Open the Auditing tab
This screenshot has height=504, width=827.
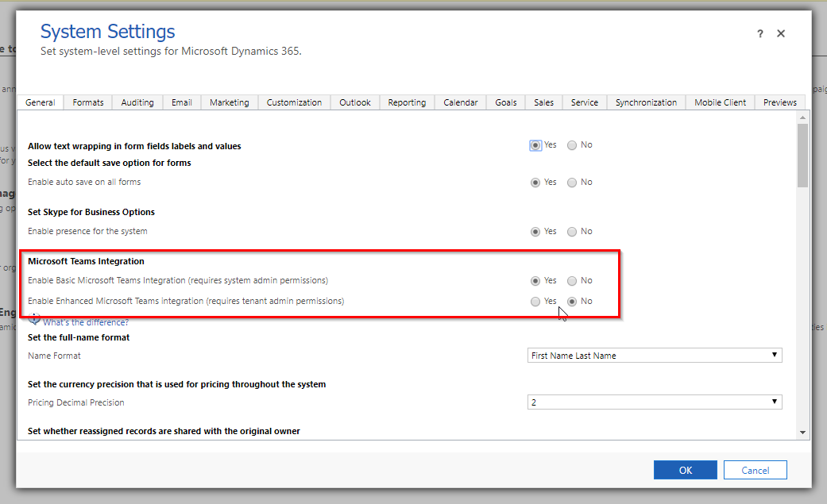[137, 102]
